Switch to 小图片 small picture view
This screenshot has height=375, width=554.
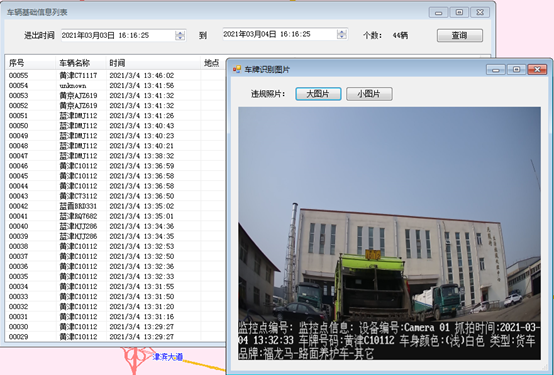[369, 94]
